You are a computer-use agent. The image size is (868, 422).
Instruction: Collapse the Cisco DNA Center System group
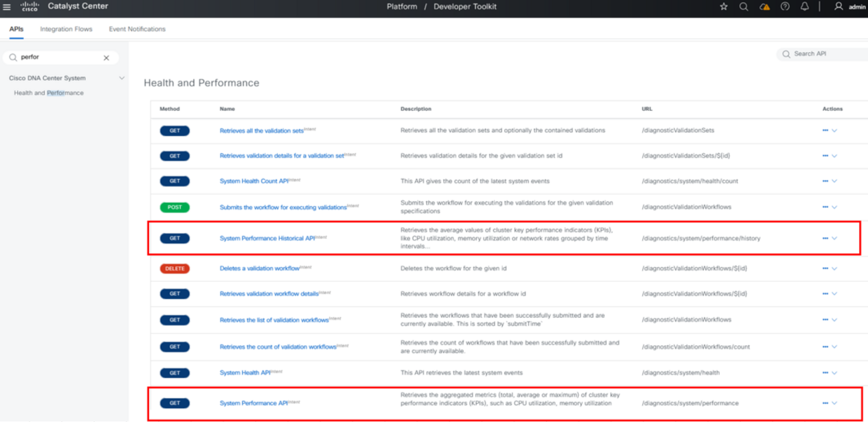point(122,78)
